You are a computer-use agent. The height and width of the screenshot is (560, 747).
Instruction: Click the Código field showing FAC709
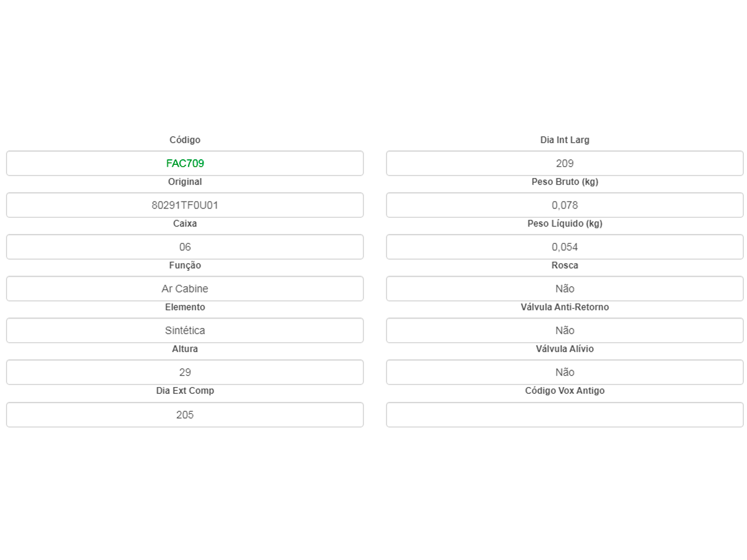pyautogui.click(x=185, y=164)
